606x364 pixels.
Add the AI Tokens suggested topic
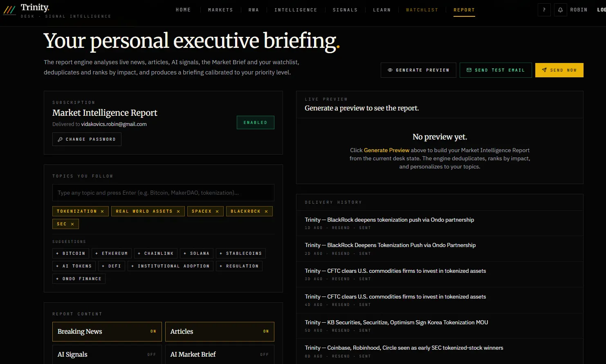(74, 266)
